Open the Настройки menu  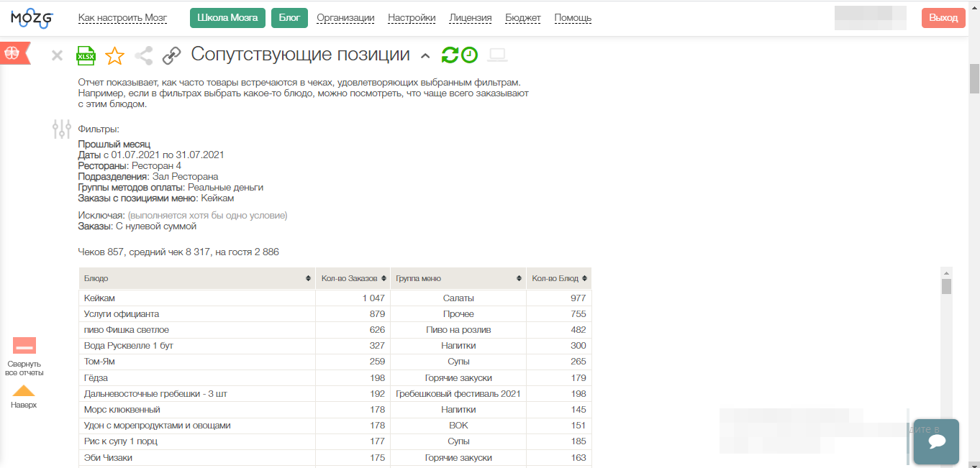click(x=412, y=18)
